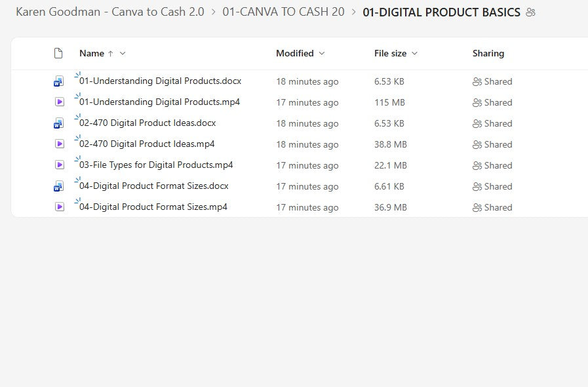Click the video icon beside 01-Understanding Digital Products.mp4
Screen dimensions: 588x387
59,102
